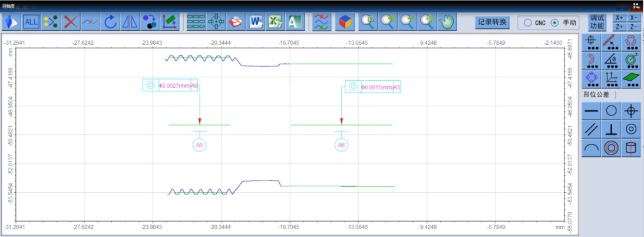Select the 手动 manual radio button
Image resolution: width=644 pixels, height=237 pixels.
pyautogui.click(x=554, y=22)
